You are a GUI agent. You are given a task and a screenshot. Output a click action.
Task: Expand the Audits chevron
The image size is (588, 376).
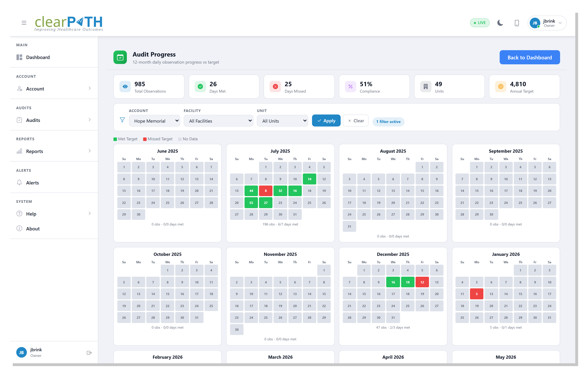(90, 120)
